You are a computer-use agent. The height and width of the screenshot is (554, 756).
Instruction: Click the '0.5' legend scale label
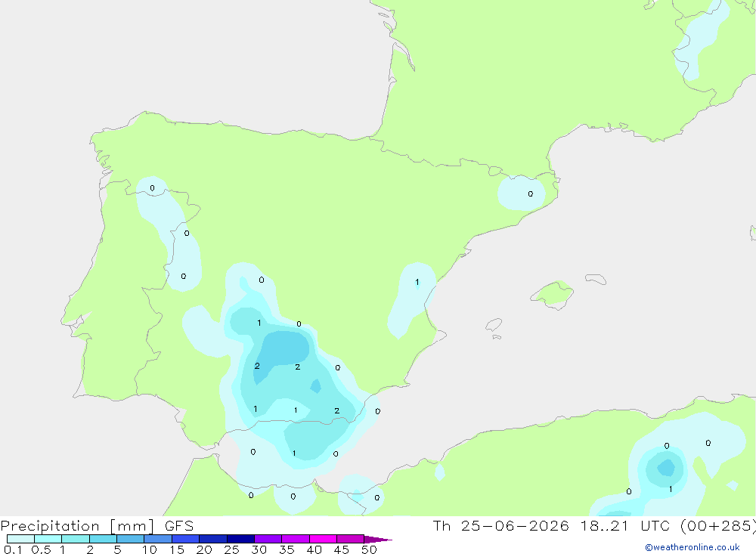point(41,549)
